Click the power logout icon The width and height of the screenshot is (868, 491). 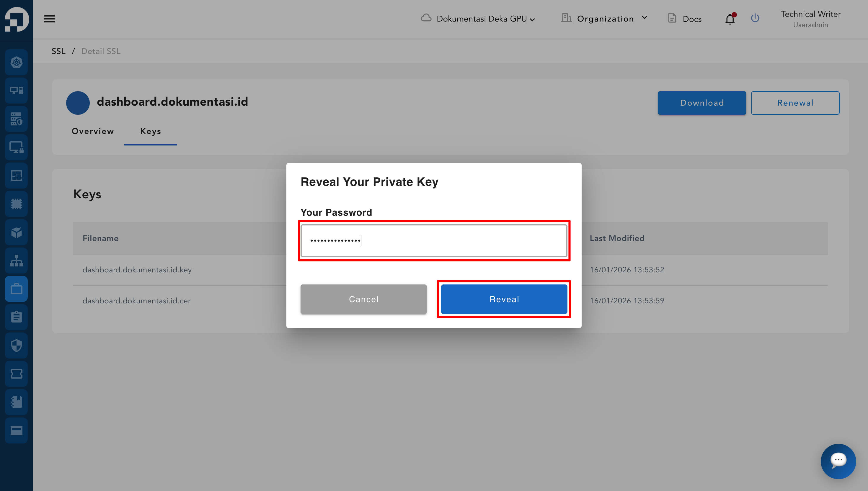tap(755, 18)
